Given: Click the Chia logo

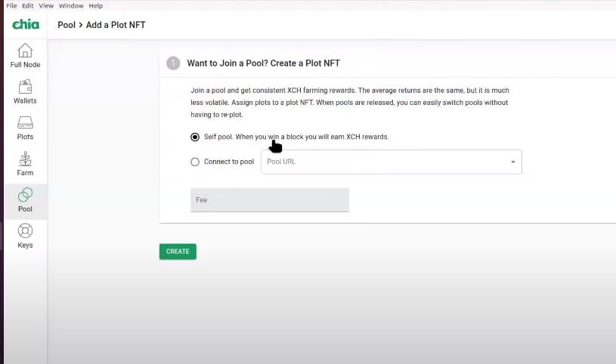Looking at the screenshot, I should [x=25, y=25].
